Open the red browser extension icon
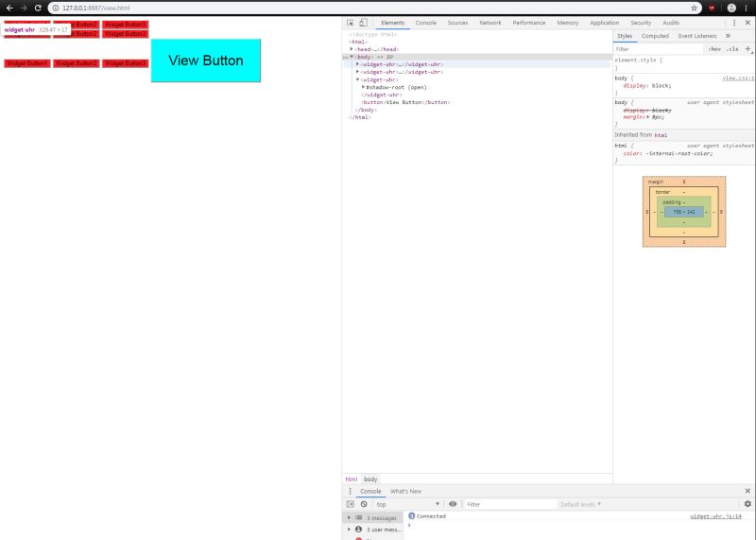This screenshot has width=756, height=540. tap(712, 8)
